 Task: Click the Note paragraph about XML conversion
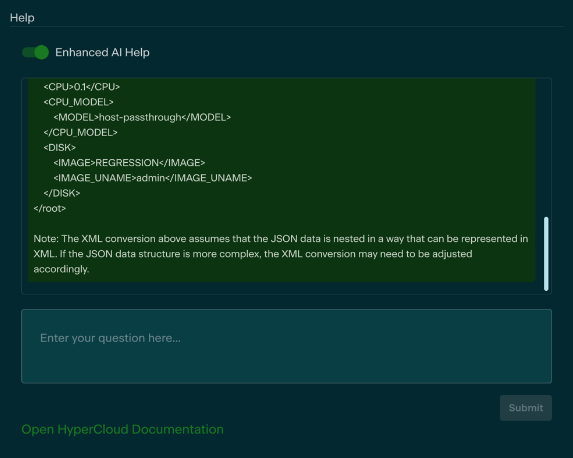point(281,254)
